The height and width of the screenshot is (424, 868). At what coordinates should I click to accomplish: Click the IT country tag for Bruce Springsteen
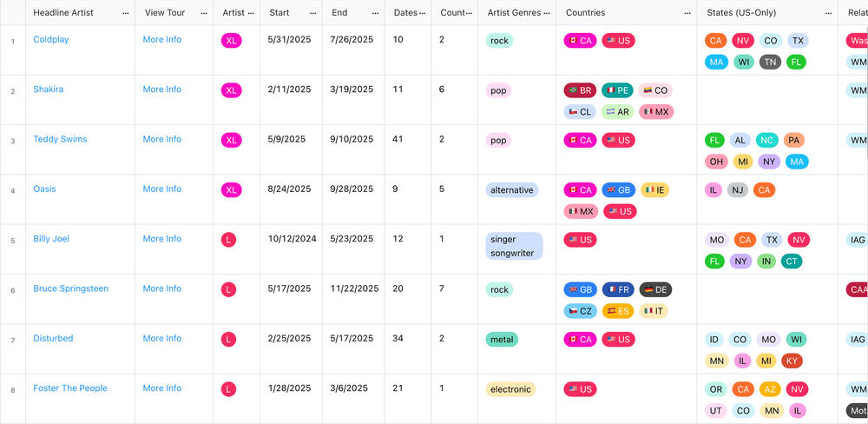[654, 311]
